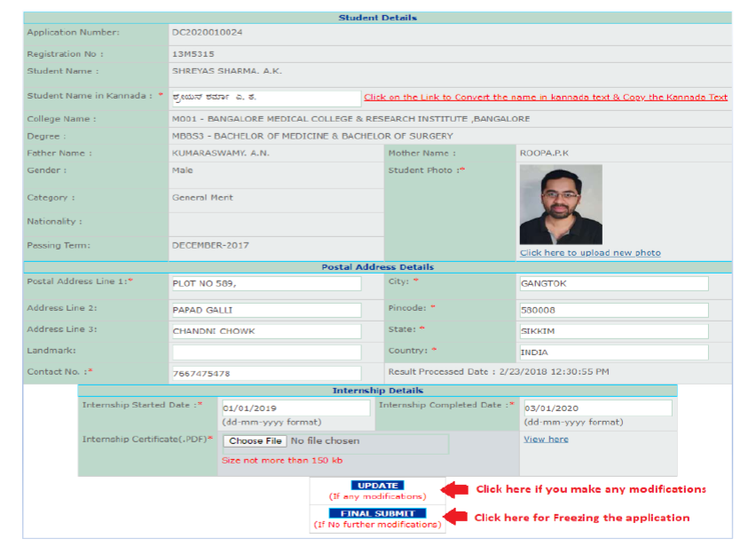
Task: Focus the Student Name in Kannada field
Action: pyautogui.click(x=266, y=98)
